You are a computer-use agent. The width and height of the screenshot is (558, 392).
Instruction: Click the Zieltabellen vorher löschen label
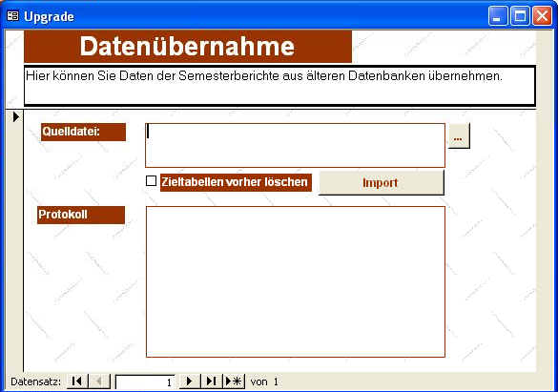[236, 182]
